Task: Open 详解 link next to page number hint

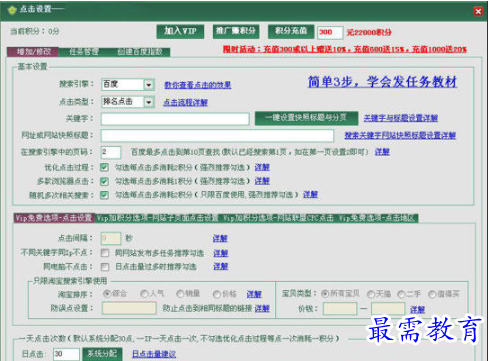Action: coord(382,152)
